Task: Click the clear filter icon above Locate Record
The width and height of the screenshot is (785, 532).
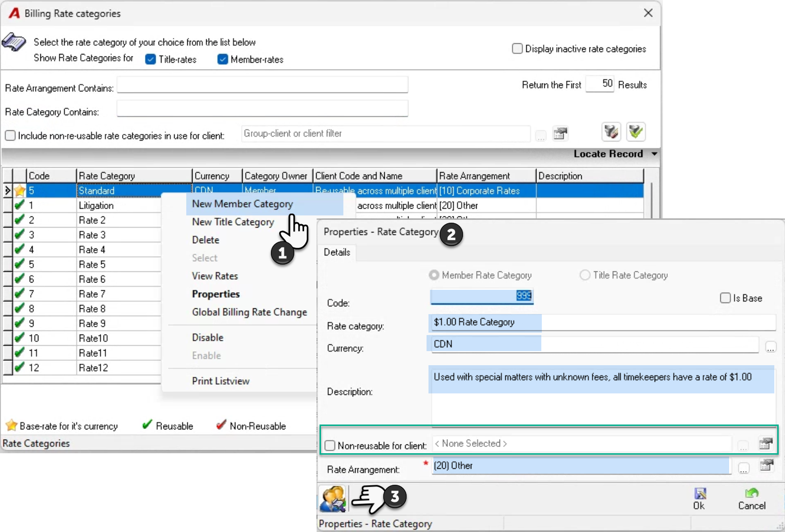Action: (x=611, y=132)
